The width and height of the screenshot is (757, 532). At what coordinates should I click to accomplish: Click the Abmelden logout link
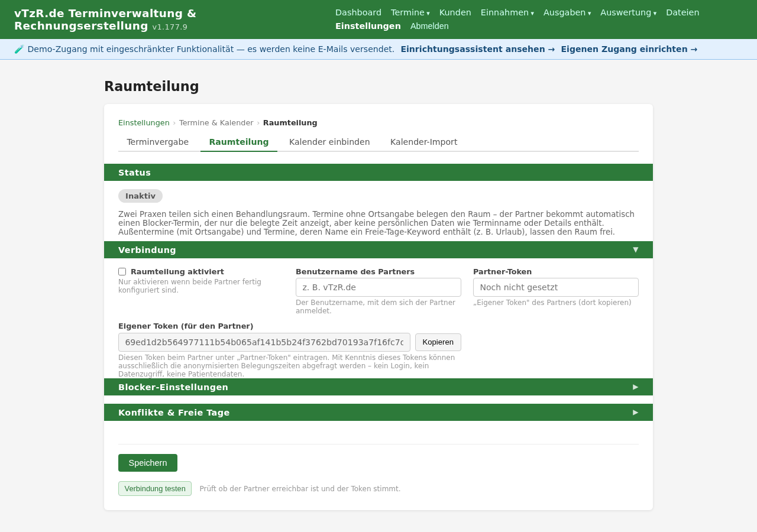(429, 26)
